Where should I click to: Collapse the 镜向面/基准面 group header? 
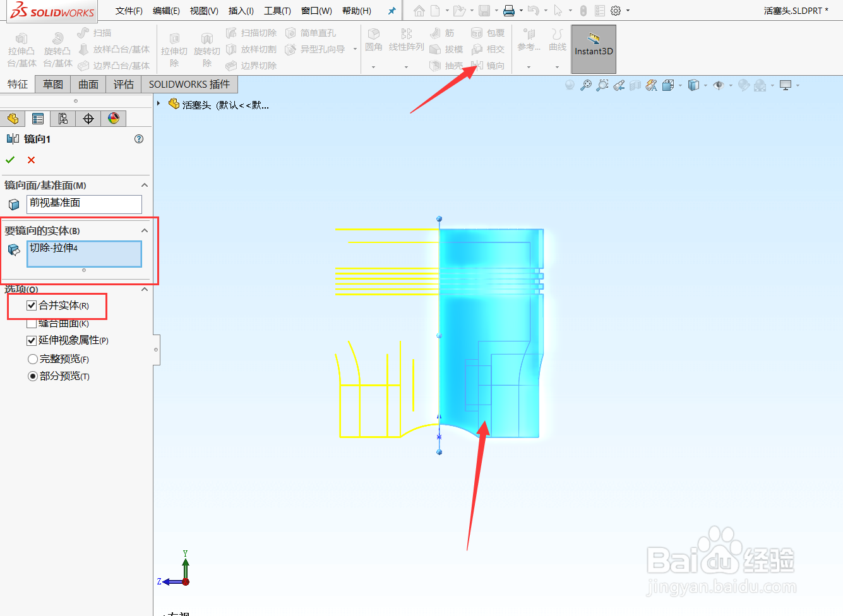pyautogui.click(x=145, y=186)
